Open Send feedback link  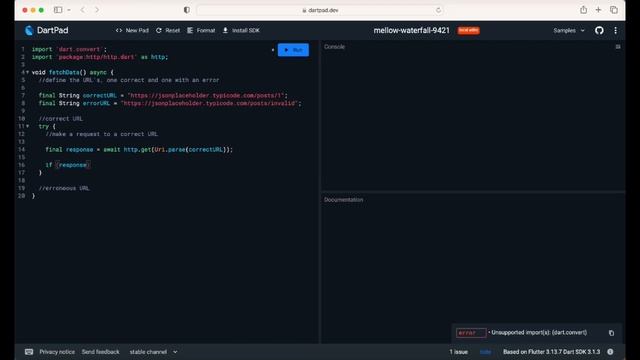[x=100, y=352]
